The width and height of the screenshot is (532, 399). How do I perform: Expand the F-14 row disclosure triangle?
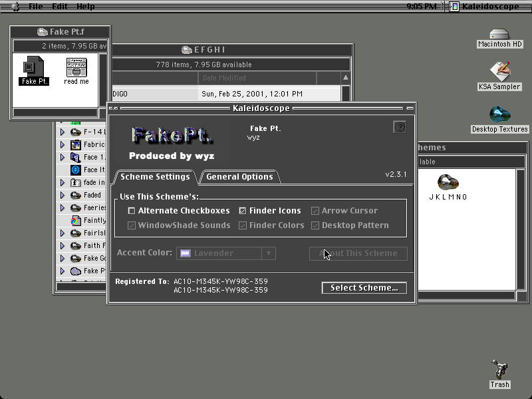(x=63, y=132)
